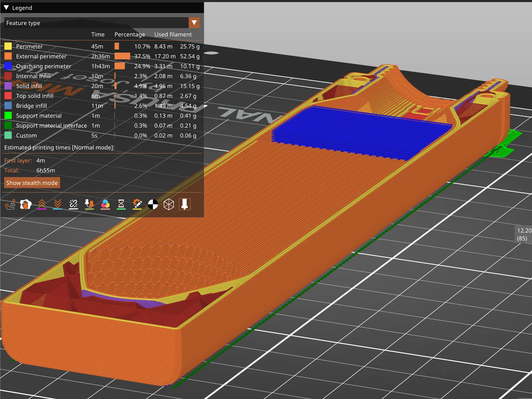Click the layer slider 12.20 (85) label
This screenshot has width=532, height=399.
[524, 234]
